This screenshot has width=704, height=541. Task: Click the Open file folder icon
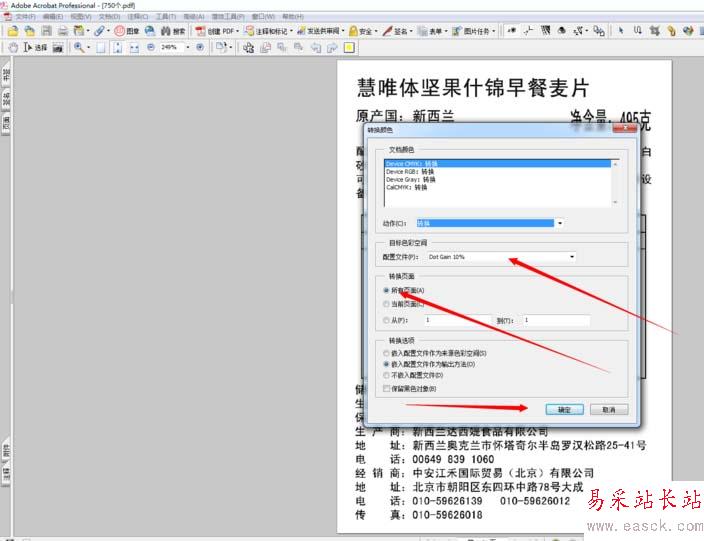[13, 31]
